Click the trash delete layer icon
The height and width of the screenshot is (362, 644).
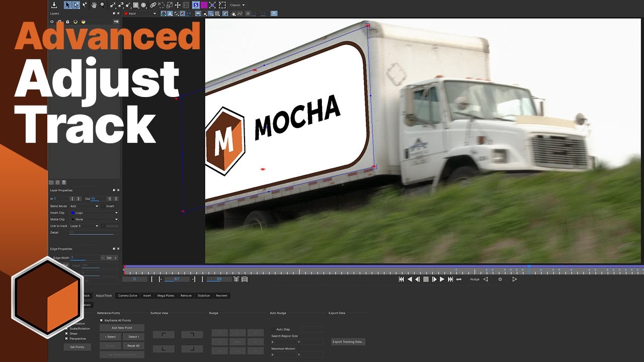64,183
